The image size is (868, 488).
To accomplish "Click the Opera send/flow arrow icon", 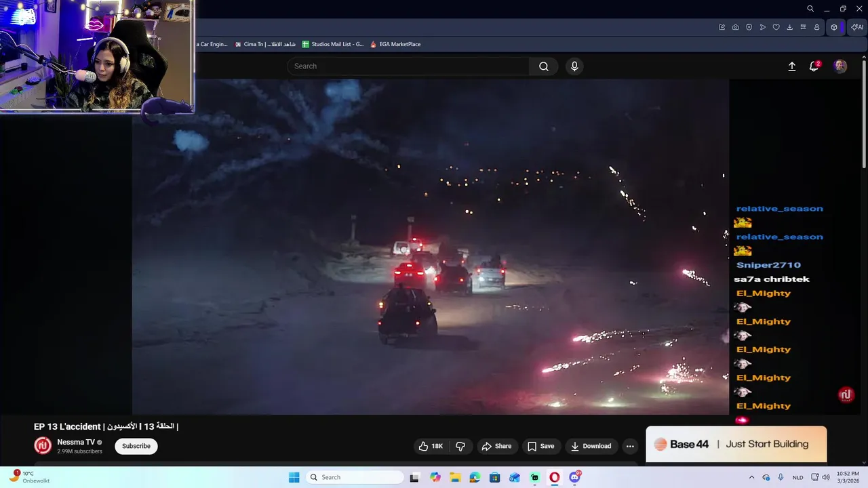I will tap(763, 27).
